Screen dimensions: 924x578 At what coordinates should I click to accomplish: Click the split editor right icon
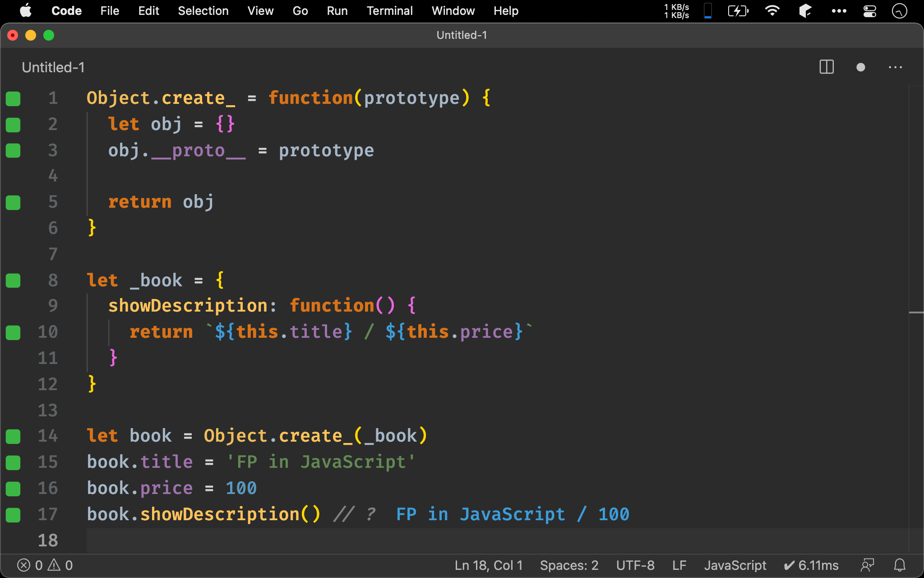click(x=826, y=67)
